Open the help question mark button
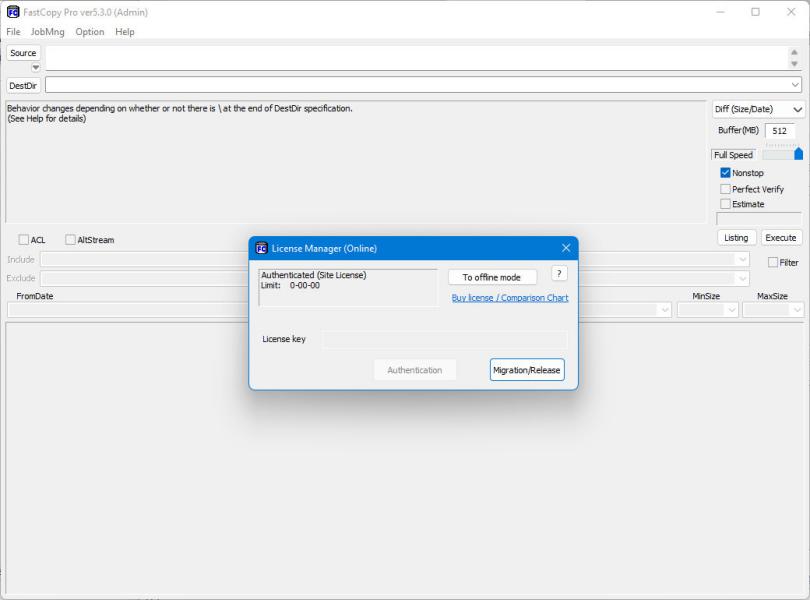Image resolution: width=810 pixels, height=600 pixels. pyautogui.click(x=559, y=274)
